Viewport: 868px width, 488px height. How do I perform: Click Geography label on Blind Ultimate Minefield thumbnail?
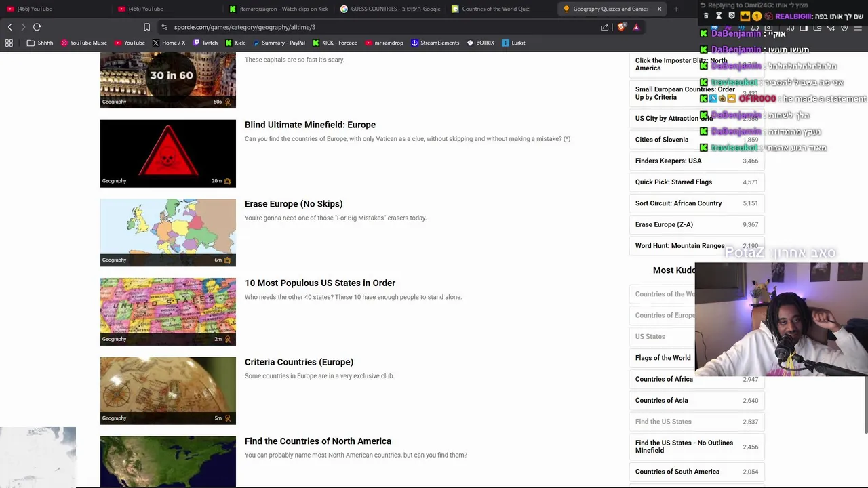click(114, 181)
